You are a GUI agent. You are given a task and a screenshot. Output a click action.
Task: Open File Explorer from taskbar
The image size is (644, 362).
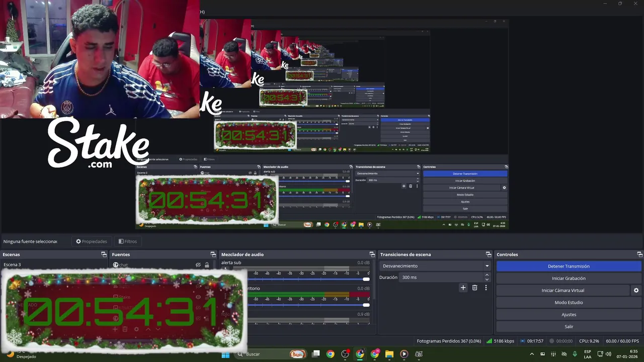(389, 354)
